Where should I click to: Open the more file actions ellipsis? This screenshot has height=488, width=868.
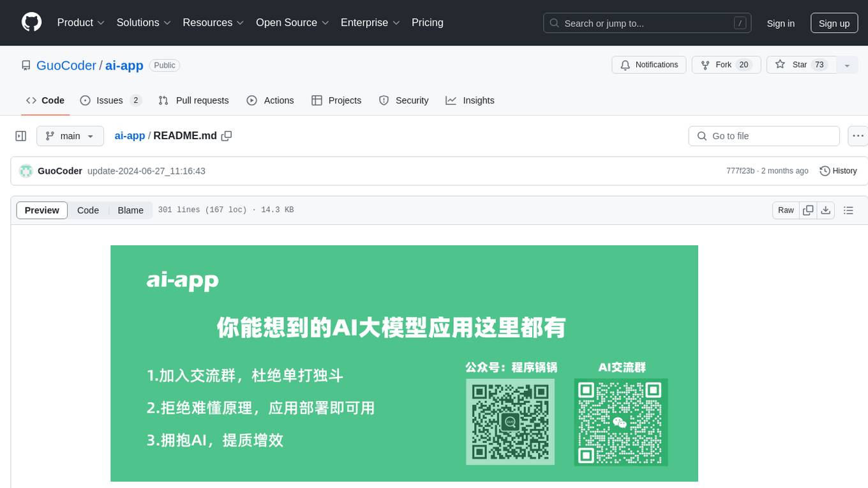tap(858, 136)
